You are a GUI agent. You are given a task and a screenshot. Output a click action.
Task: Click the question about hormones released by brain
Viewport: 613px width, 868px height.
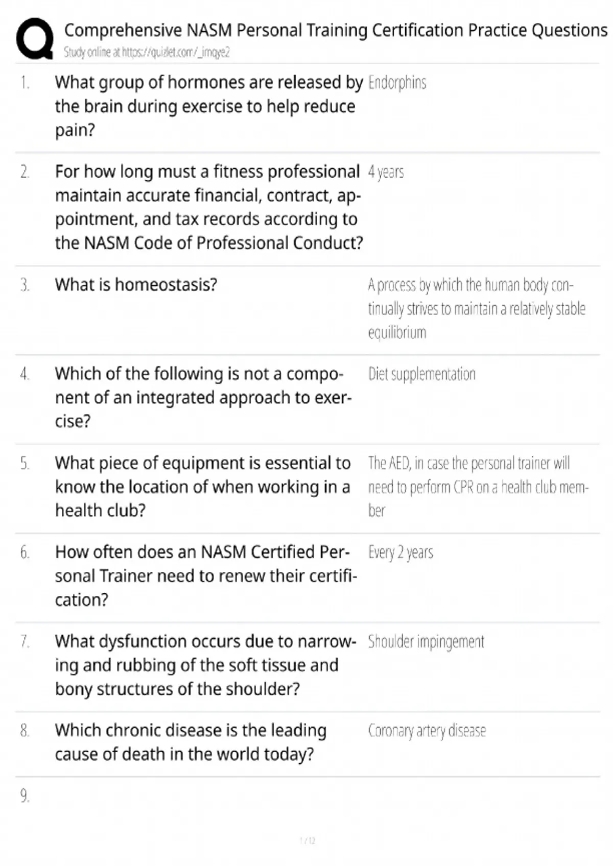(208, 106)
